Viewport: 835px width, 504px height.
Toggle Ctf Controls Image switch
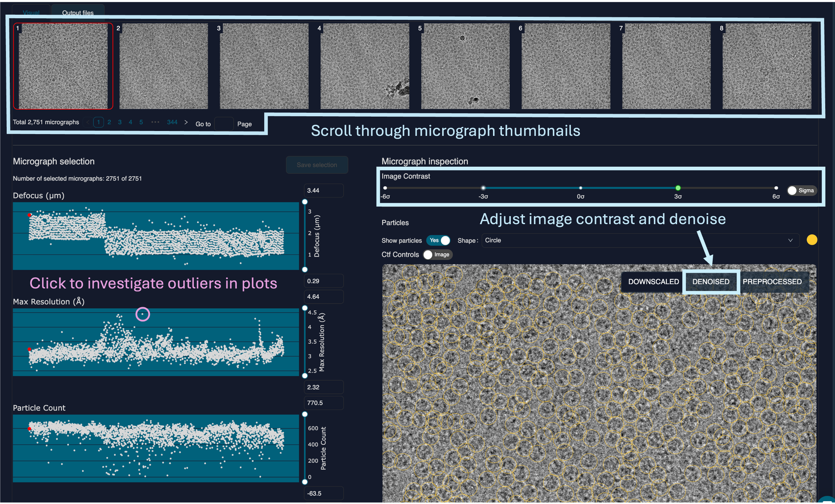pos(437,255)
